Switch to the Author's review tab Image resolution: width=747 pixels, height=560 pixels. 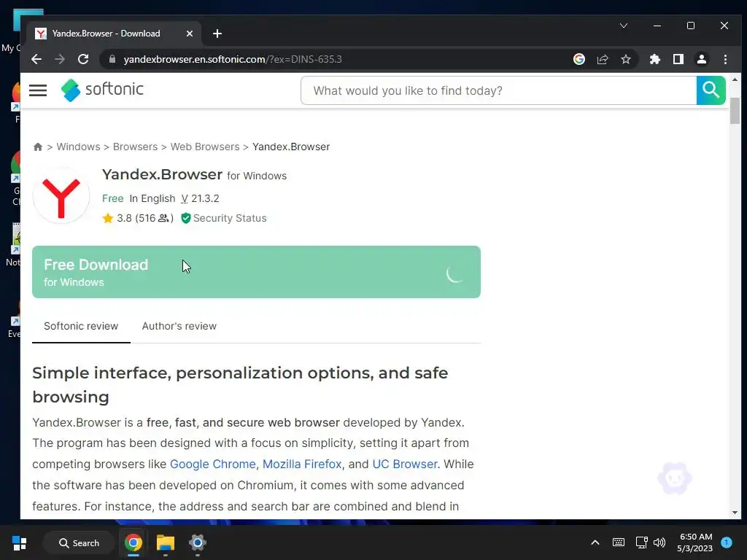coord(179,326)
